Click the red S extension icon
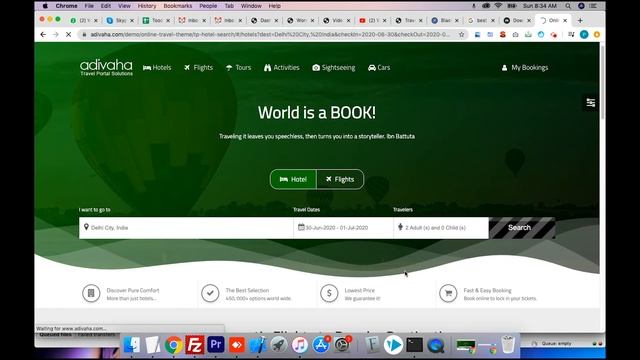The height and width of the screenshot is (360, 640). click(503, 35)
